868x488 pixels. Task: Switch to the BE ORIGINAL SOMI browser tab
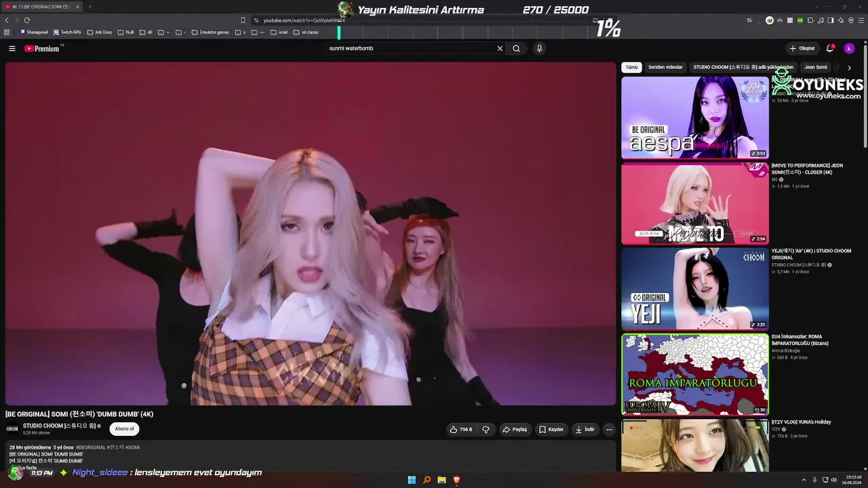(x=41, y=7)
